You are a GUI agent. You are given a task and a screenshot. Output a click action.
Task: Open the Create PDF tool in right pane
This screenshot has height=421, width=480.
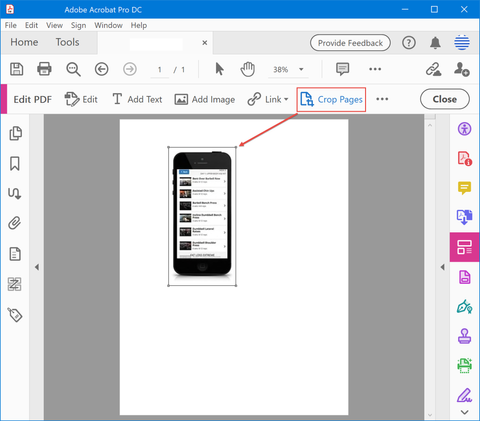pyautogui.click(x=464, y=158)
